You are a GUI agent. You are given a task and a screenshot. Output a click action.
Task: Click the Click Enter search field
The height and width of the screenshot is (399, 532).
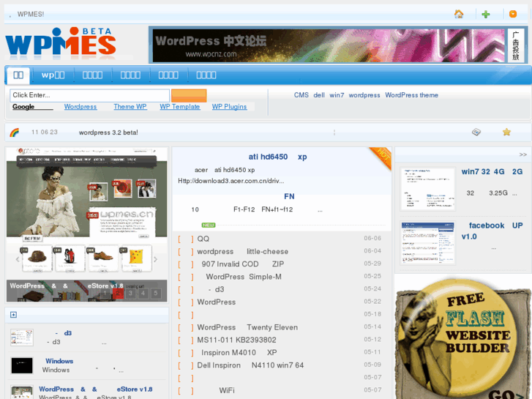[89, 95]
